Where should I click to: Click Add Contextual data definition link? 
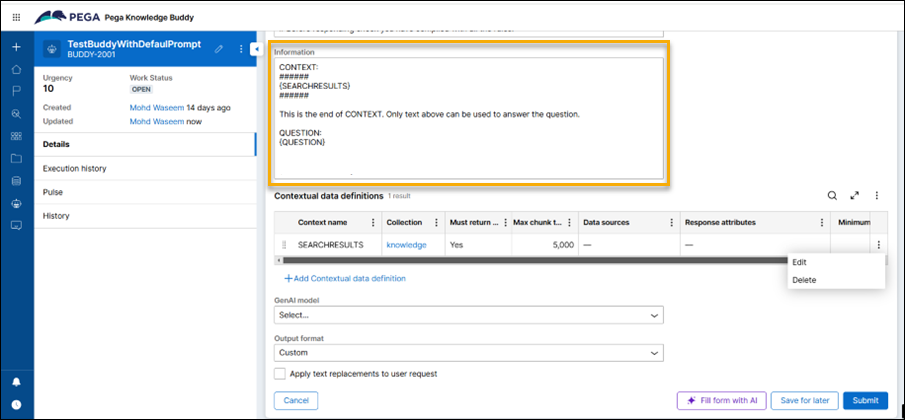345,279
